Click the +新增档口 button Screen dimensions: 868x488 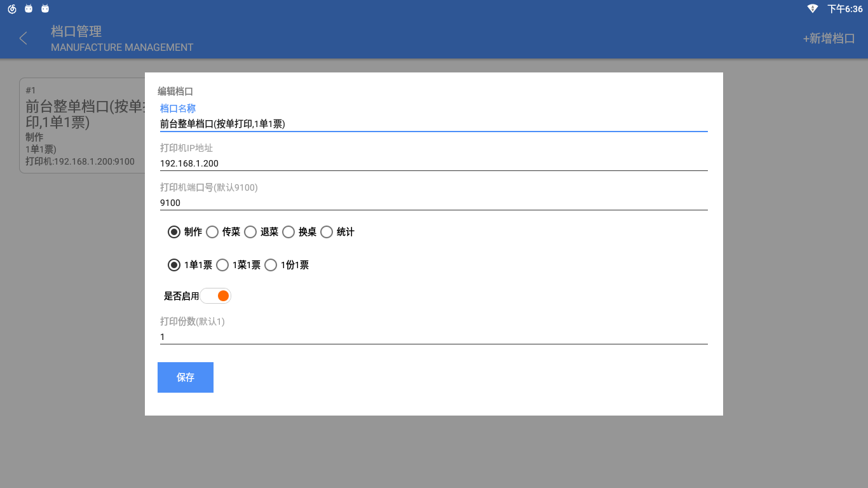[x=829, y=38]
